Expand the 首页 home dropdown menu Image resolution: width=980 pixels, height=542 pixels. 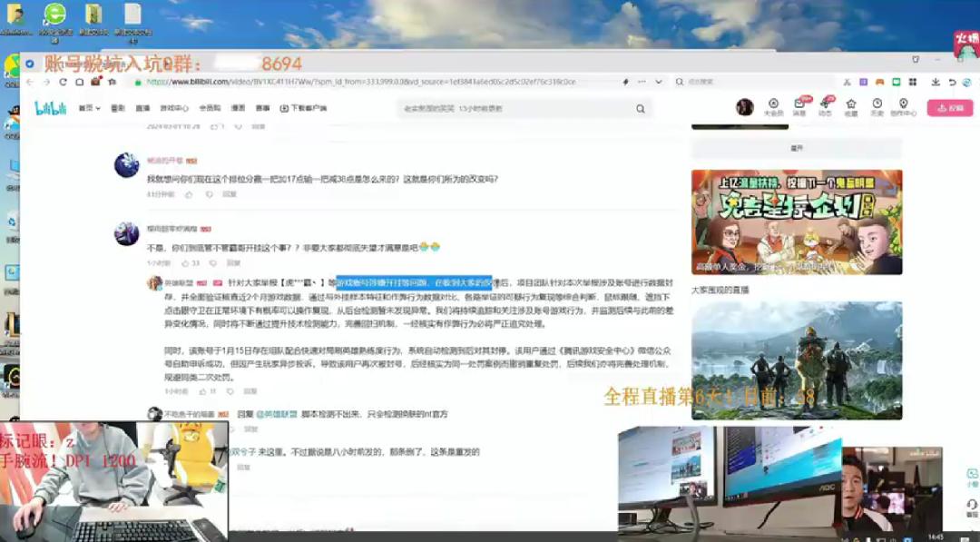(88, 108)
